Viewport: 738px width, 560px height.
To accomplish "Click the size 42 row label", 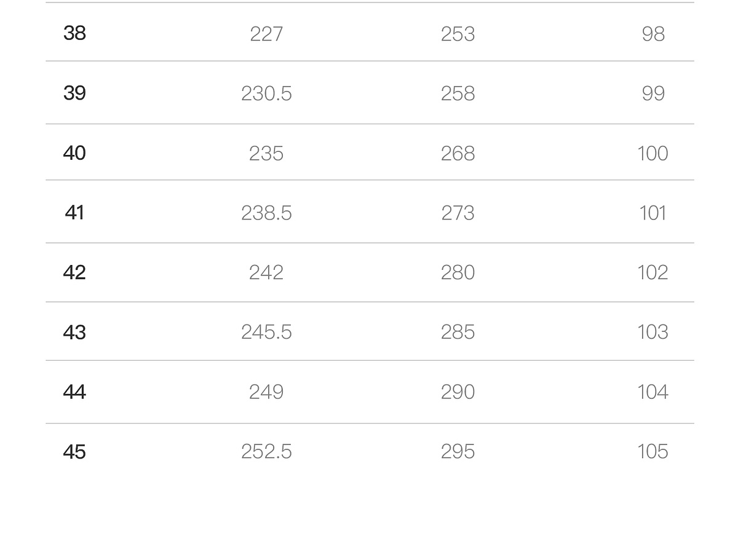I will click(x=74, y=272).
